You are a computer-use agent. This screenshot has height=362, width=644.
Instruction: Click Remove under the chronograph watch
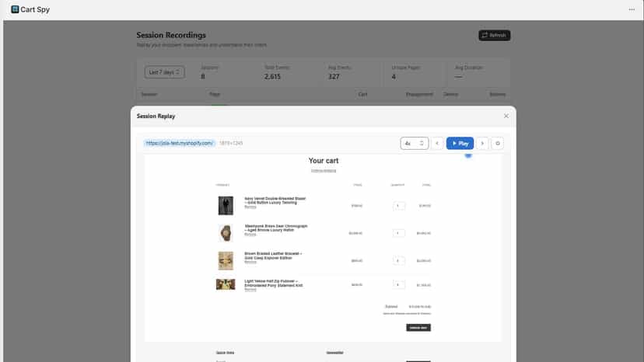click(250, 235)
